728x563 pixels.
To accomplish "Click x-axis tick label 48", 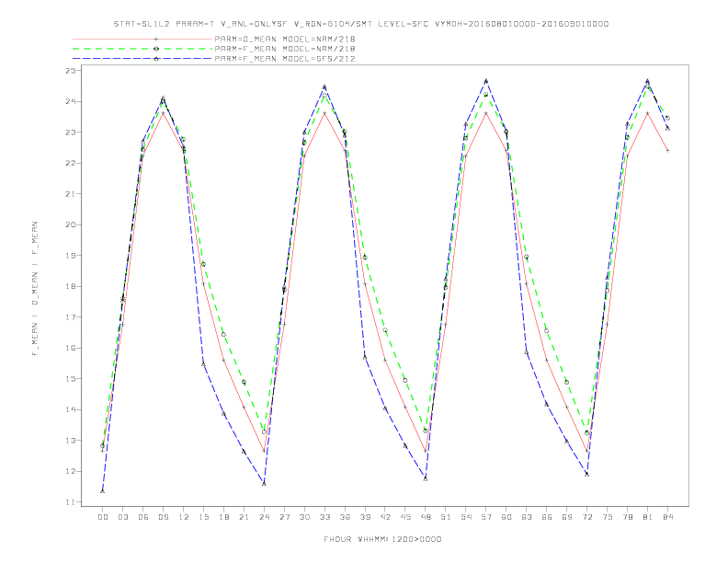I will coord(426,517).
